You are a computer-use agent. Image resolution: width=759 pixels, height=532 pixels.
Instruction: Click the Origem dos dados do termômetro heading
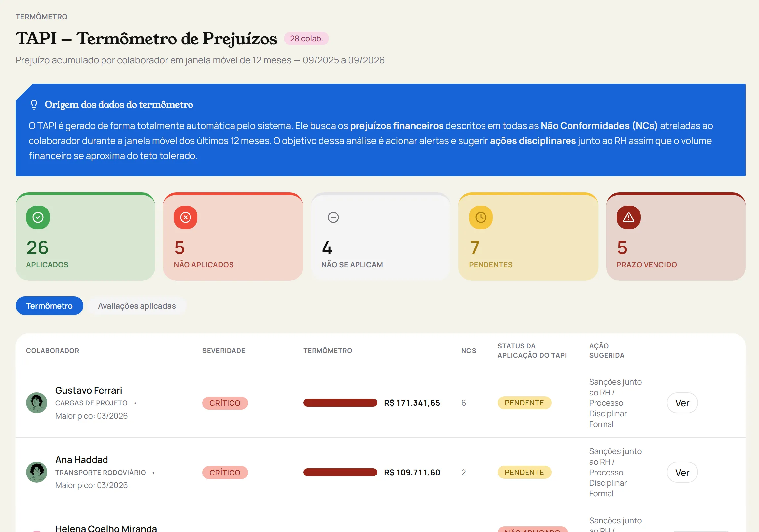(119, 105)
